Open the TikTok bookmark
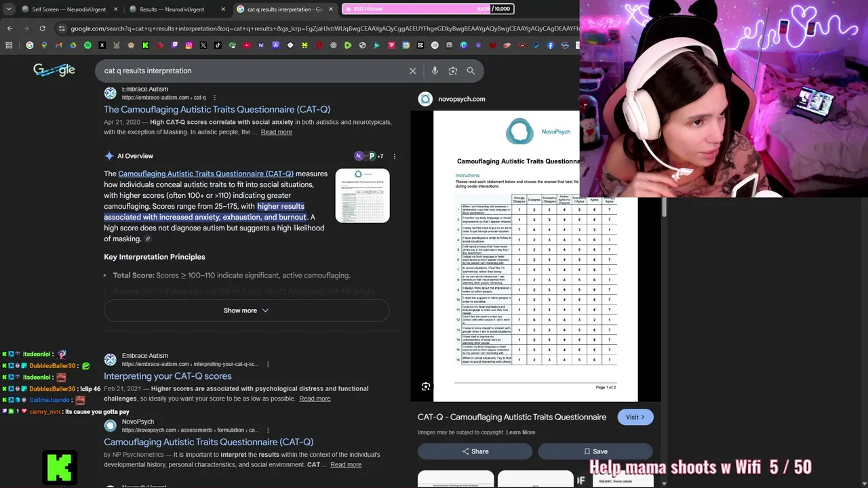The width and height of the screenshot is (868, 488). tap(218, 45)
